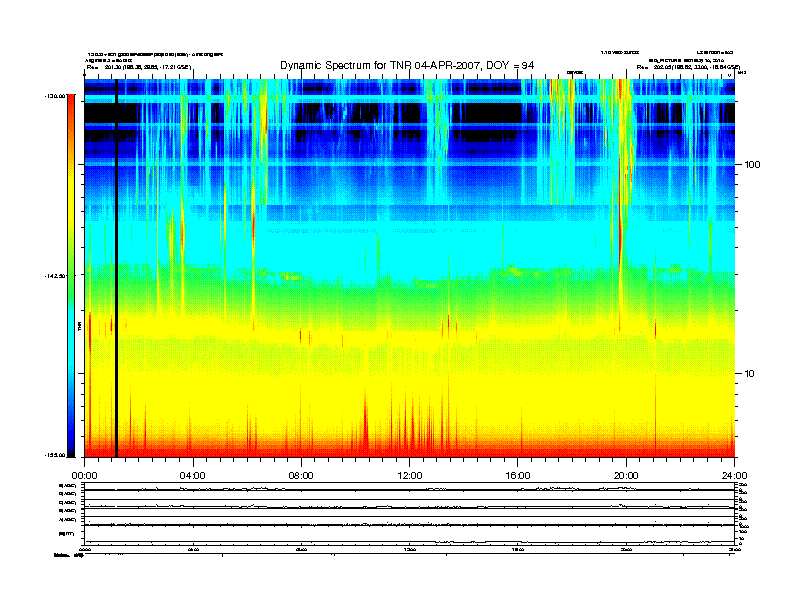The height and width of the screenshot is (612, 792).
Task: Click the 04:00 time axis label
Action: pos(193,476)
